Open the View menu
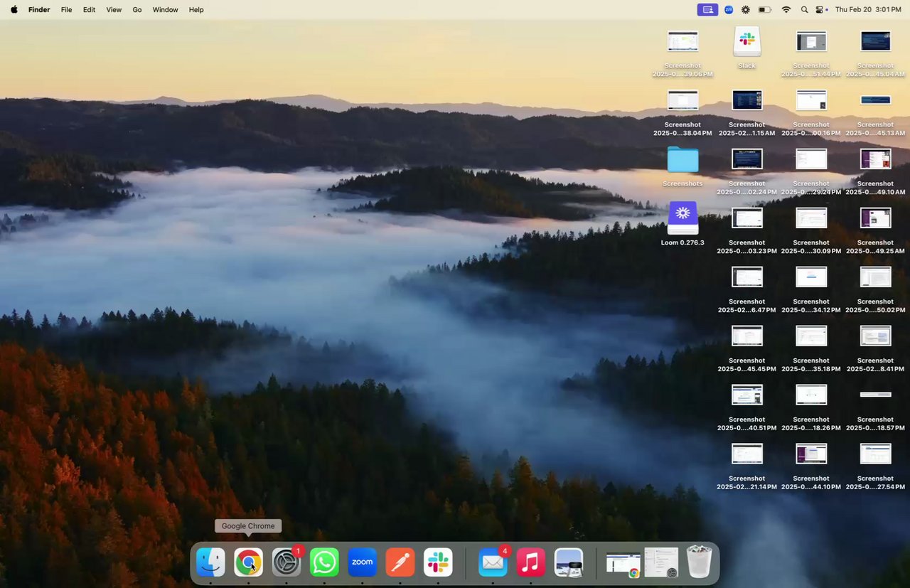The width and height of the screenshot is (910, 588). tap(114, 9)
